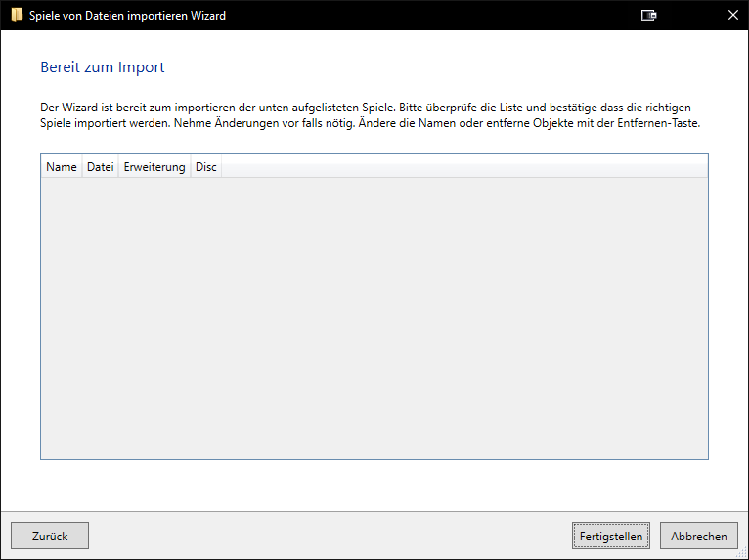Click the Erweiterung column header
The height and width of the screenshot is (560, 749).
[154, 166]
